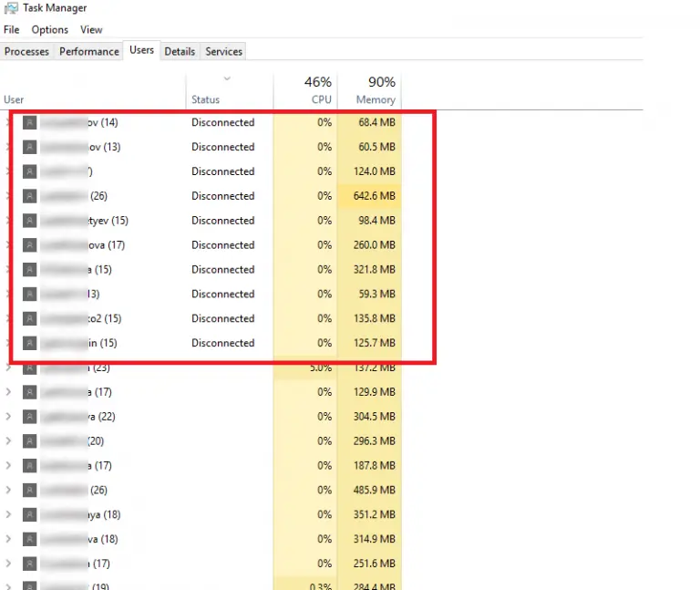
Task: Click the user icon in the 124.0 MB row
Action: 29,171
